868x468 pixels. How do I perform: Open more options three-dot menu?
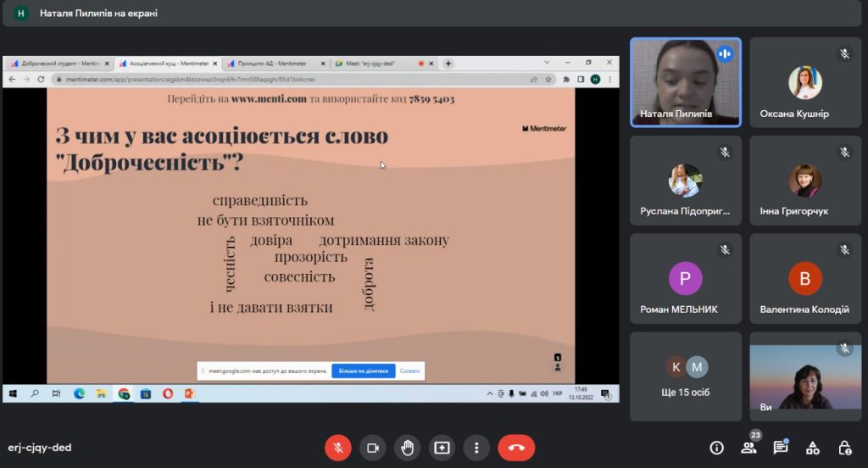click(x=476, y=448)
